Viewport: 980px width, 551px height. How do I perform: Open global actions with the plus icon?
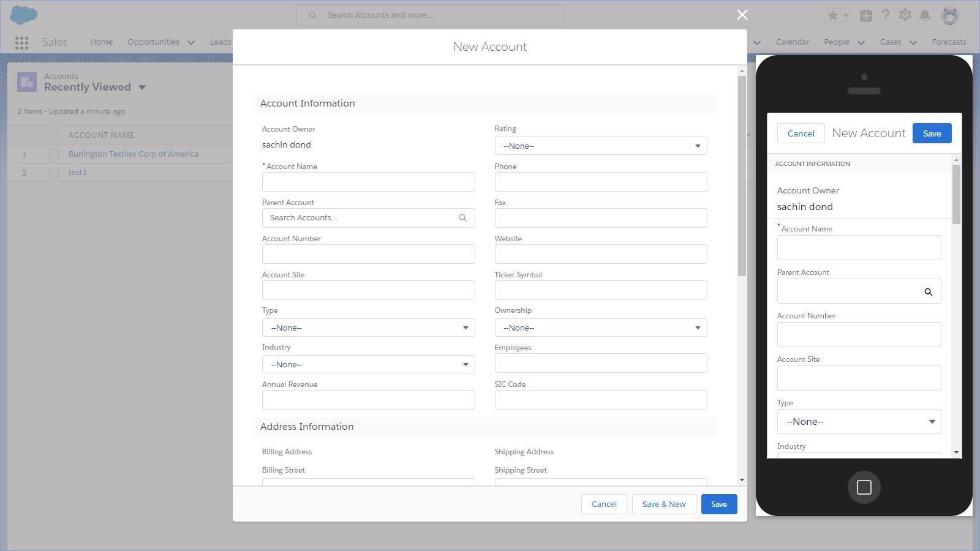[x=866, y=15]
